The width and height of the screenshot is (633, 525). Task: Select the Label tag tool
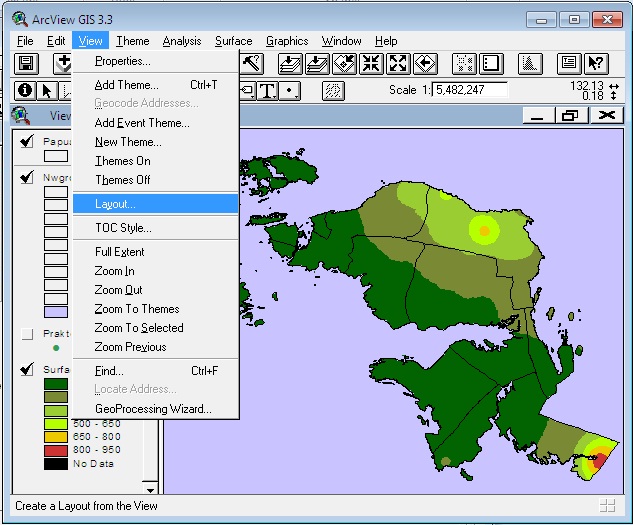(247, 90)
